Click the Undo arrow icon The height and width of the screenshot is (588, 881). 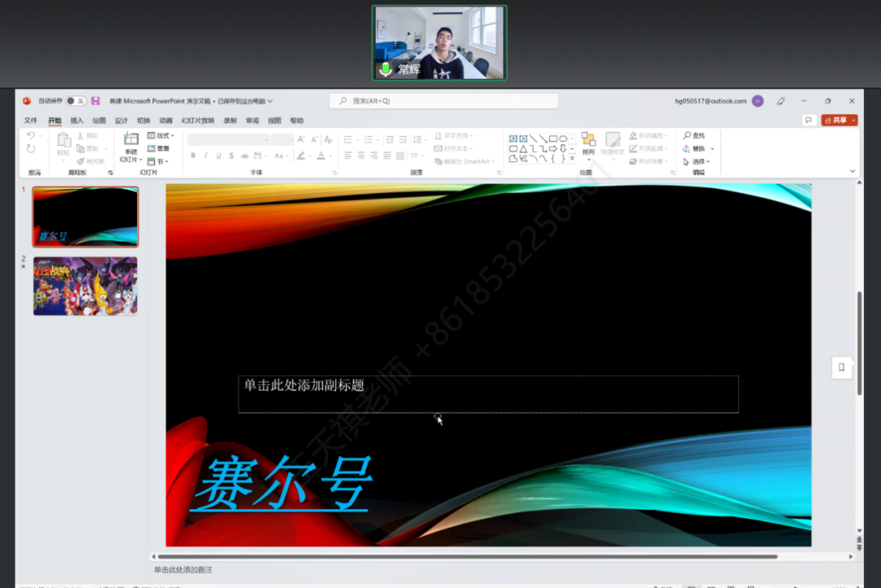(x=31, y=135)
